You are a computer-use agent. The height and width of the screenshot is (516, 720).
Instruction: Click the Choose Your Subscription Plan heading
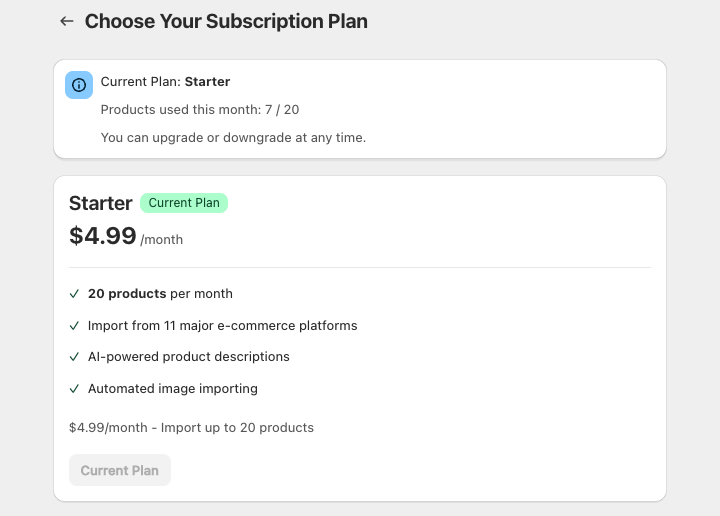pyautogui.click(x=226, y=21)
